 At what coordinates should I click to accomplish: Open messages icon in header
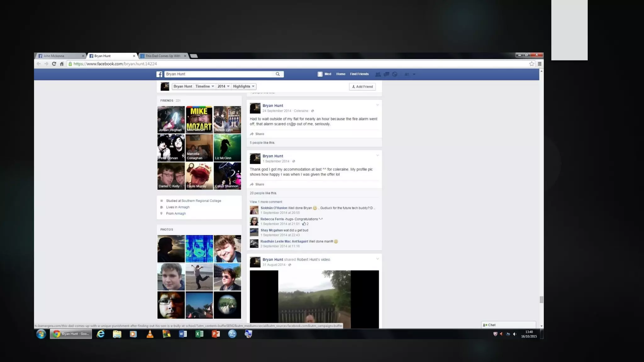click(x=386, y=74)
